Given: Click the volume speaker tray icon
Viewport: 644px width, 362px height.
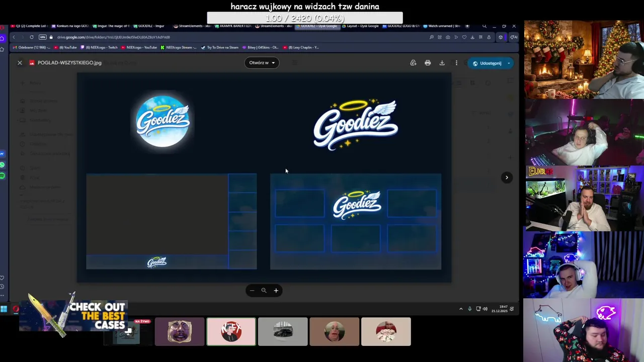Looking at the screenshot, I should point(485,309).
